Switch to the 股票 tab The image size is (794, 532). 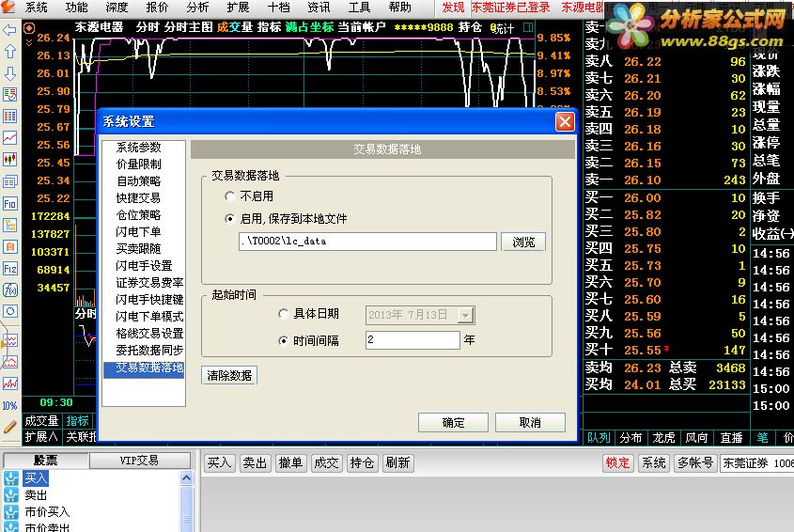coord(46,461)
